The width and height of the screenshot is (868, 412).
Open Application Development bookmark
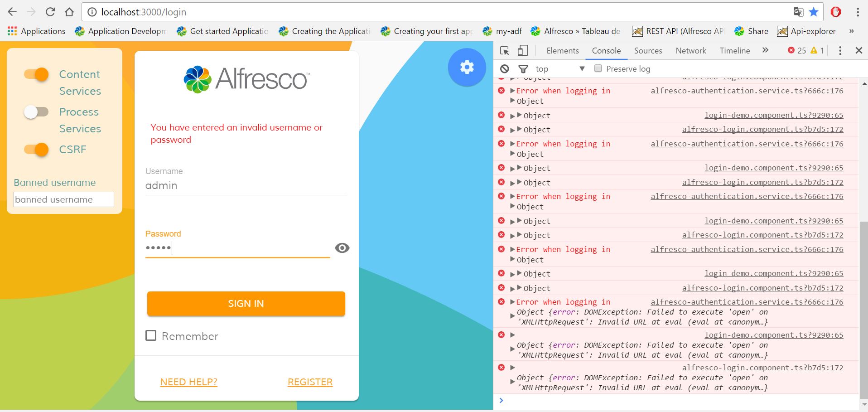[x=121, y=31]
